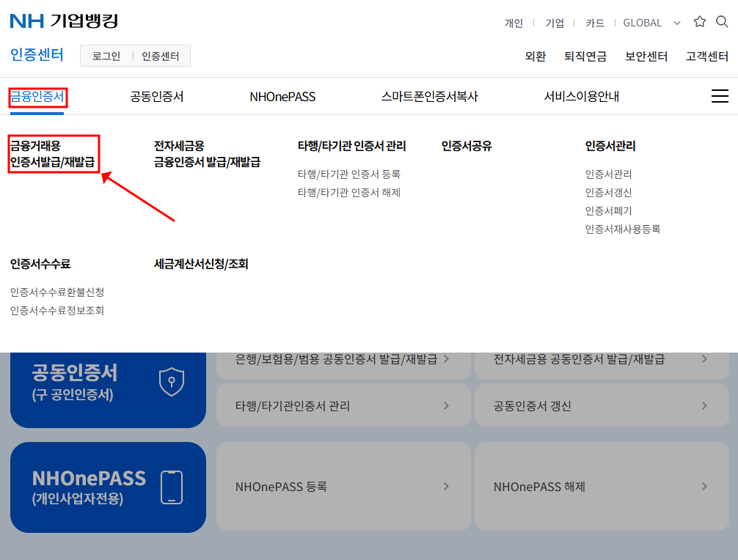Image resolution: width=738 pixels, height=560 pixels.
Task: Click the 인증센터 button beside 로그인
Action: (161, 56)
